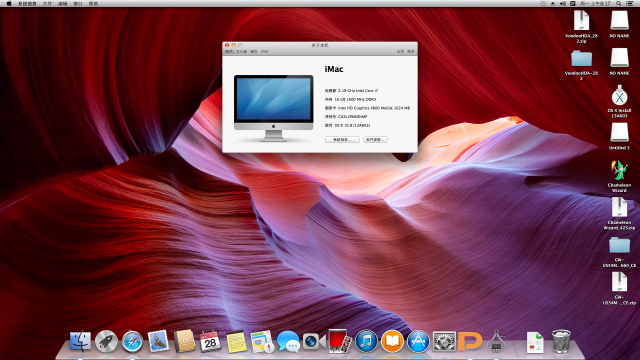This screenshot has width=640, height=360.
Task: Launch iTunes music note icon
Action: point(366,341)
